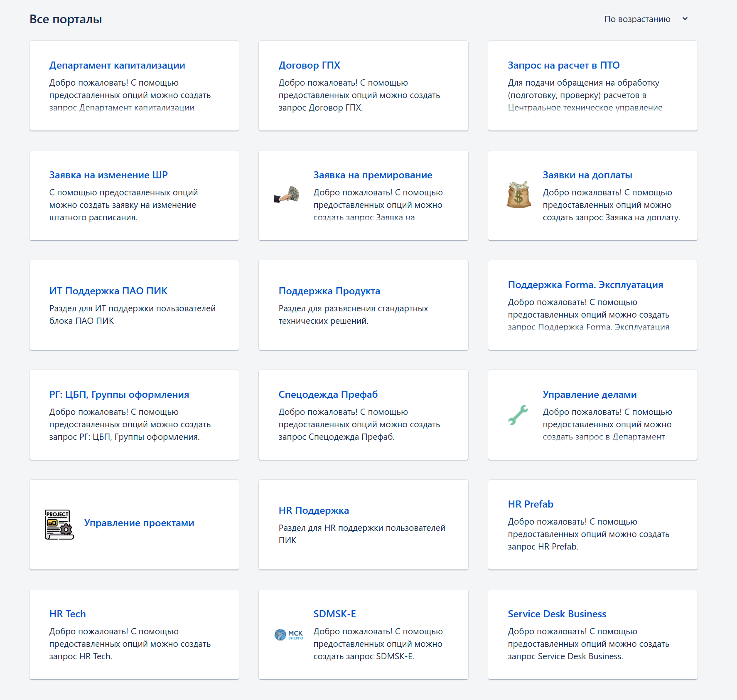Viewport: 737px width, 700px height.
Task: Open SDMSK-E portal link
Action: pyautogui.click(x=334, y=614)
